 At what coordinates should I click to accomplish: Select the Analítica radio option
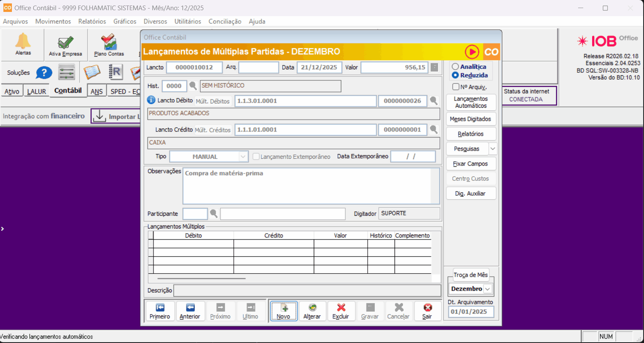[455, 67]
